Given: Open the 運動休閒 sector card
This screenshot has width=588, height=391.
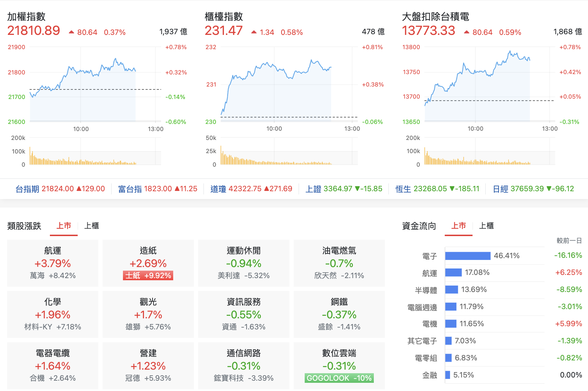Looking at the screenshot, I should click(244, 263).
